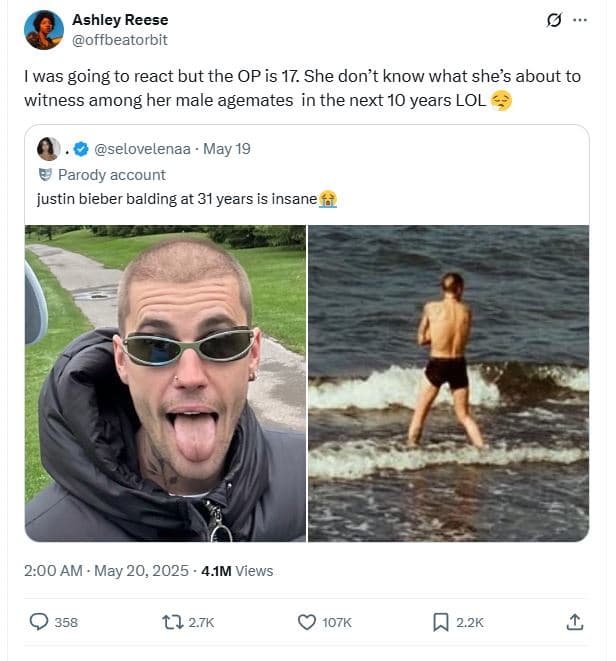Viewport: 616px width, 661px height.
Task: Click the blue verified badge
Action: click(83, 149)
